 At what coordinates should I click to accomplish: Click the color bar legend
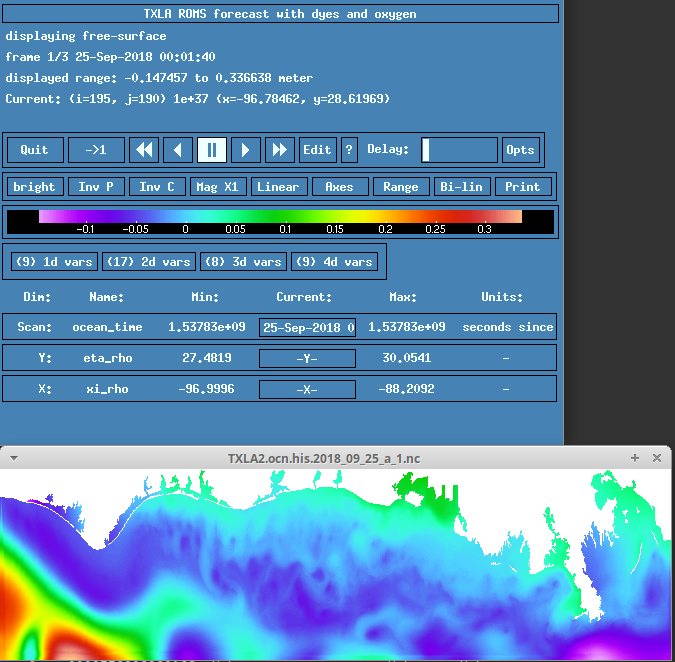[x=280, y=222]
